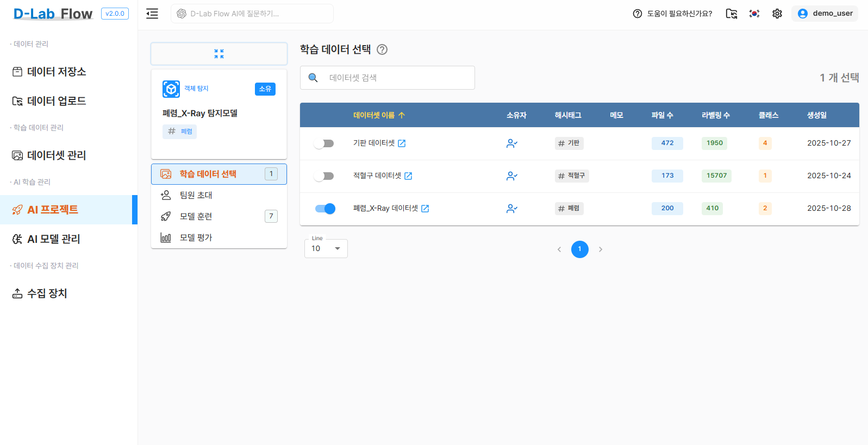868x445 pixels.
Task: Click the 데이터셋 검색 search field
Action: (397, 78)
